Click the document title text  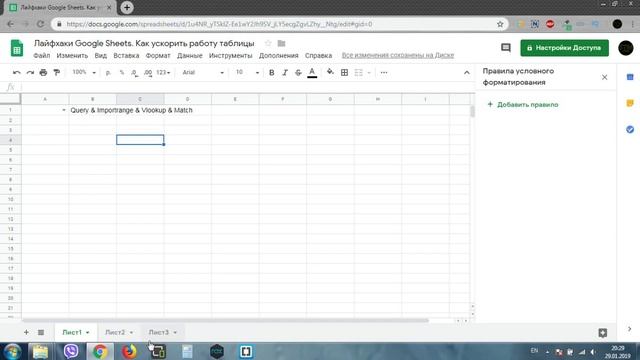(x=144, y=43)
